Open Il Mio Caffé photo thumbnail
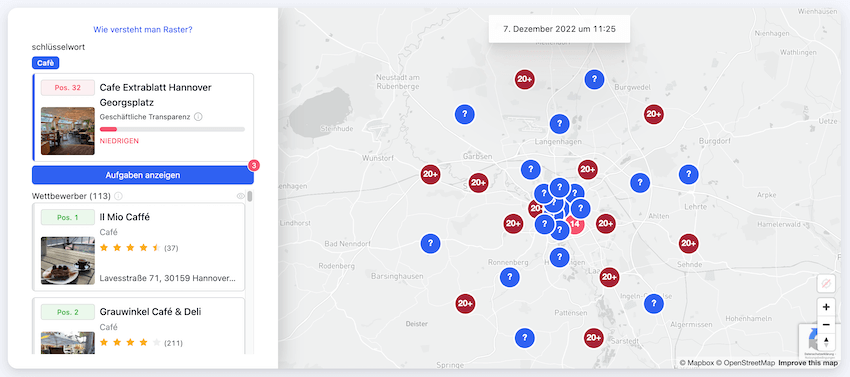 68,260
